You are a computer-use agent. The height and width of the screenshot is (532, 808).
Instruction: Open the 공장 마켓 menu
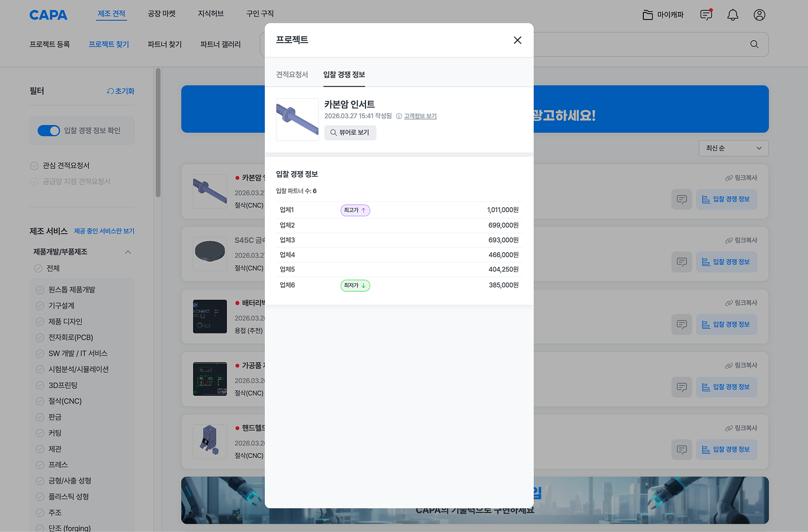pos(162,14)
